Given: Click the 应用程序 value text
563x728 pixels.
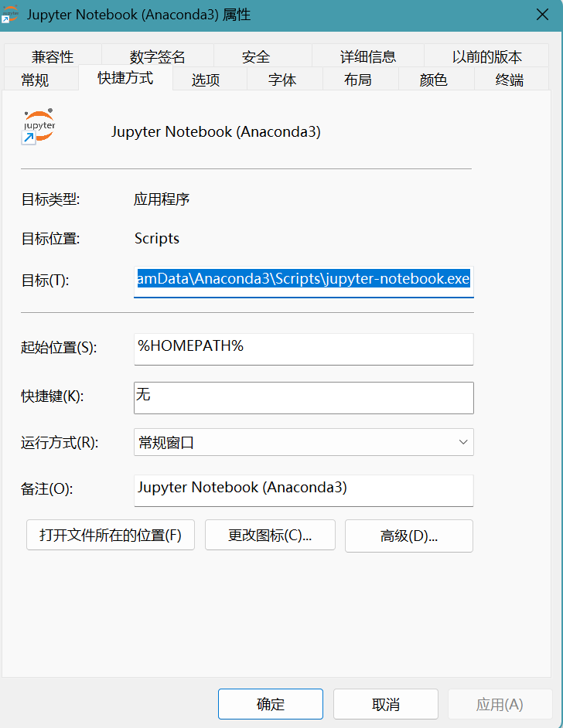Looking at the screenshot, I should [x=162, y=199].
